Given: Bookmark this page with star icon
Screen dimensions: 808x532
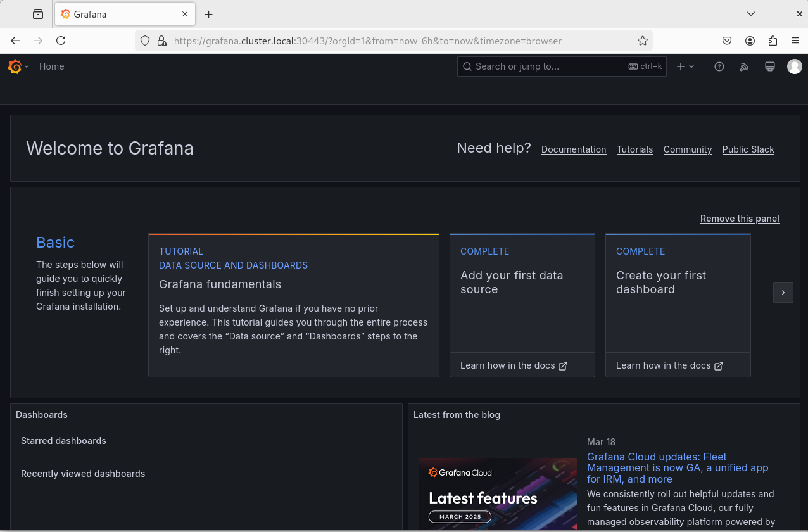Looking at the screenshot, I should 642,41.
